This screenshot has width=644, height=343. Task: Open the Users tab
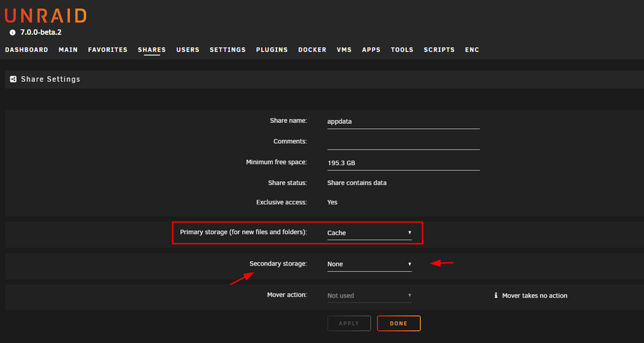187,50
